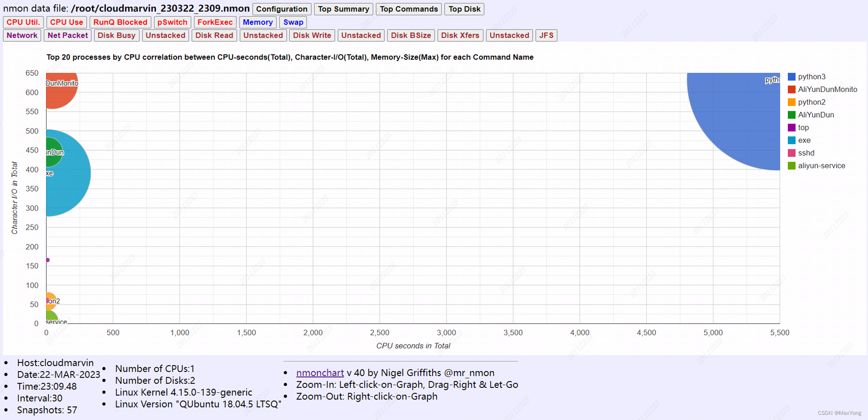Click the Date:22-MAR-2023 text

coord(58,375)
